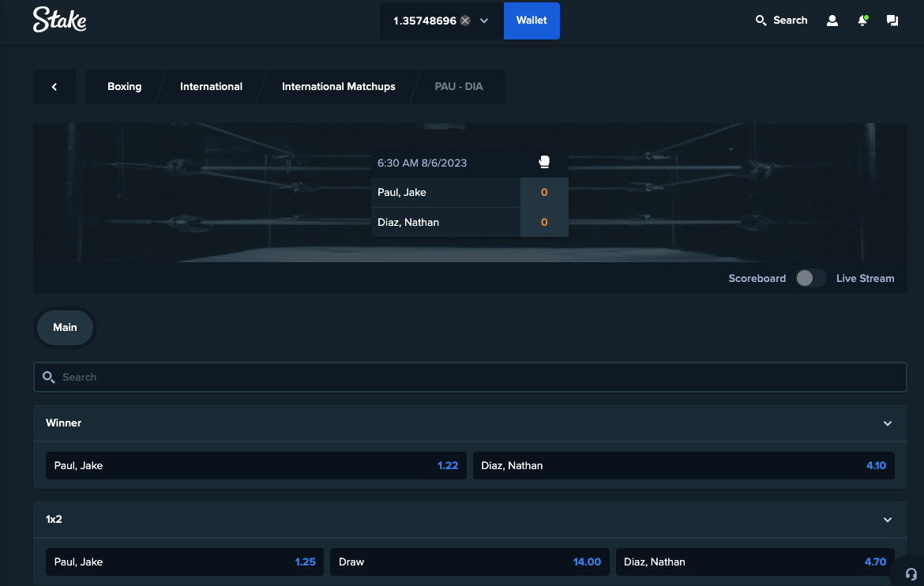Bet on Diaz, Nathan at 4.10
The image size is (924, 586).
pos(684,466)
